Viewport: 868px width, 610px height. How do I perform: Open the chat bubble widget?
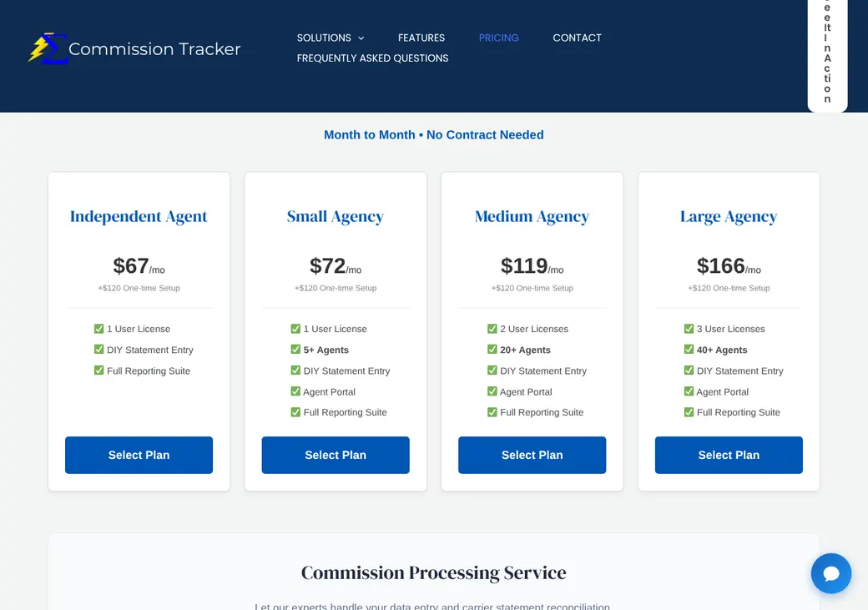(x=831, y=573)
